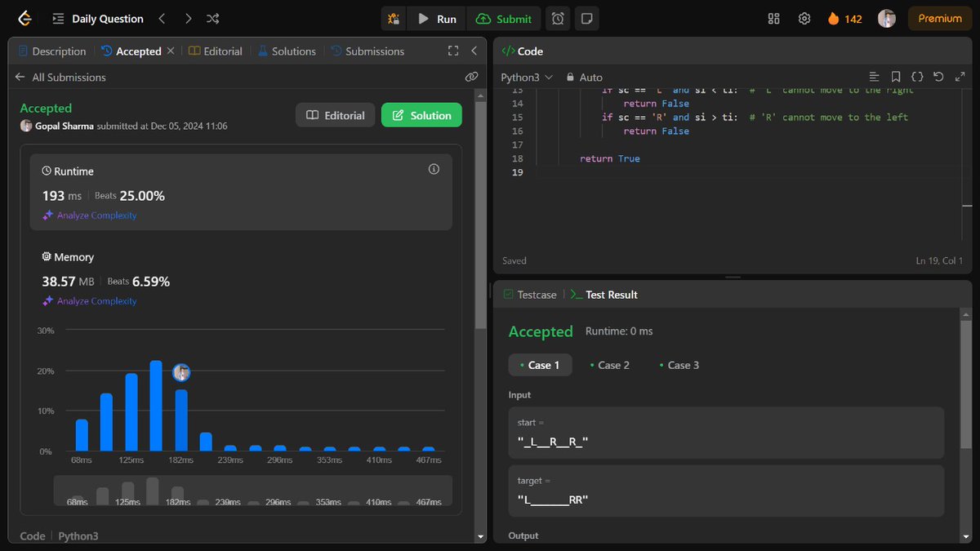Viewport: 980px width, 551px height.
Task: Open Editorial button in submission panel
Action: pos(336,115)
